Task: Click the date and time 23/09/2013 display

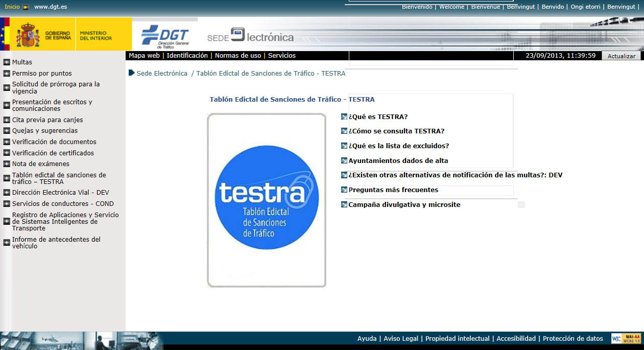Action: pos(561,56)
